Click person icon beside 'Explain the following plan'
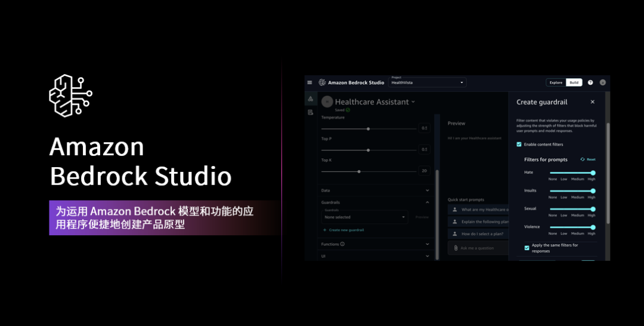Image resolution: width=644 pixels, height=326 pixels. 454,222
